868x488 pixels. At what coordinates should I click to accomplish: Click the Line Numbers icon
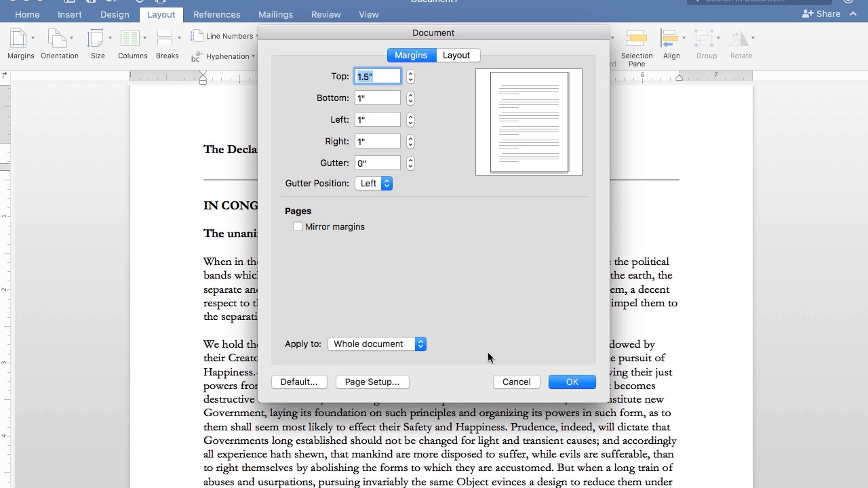[197, 36]
